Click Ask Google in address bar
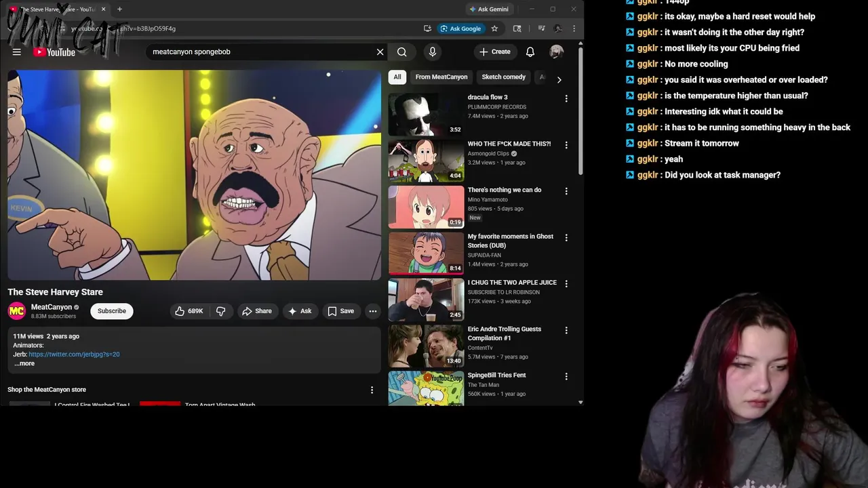This screenshot has width=868, height=488. (x=460, y=28)
